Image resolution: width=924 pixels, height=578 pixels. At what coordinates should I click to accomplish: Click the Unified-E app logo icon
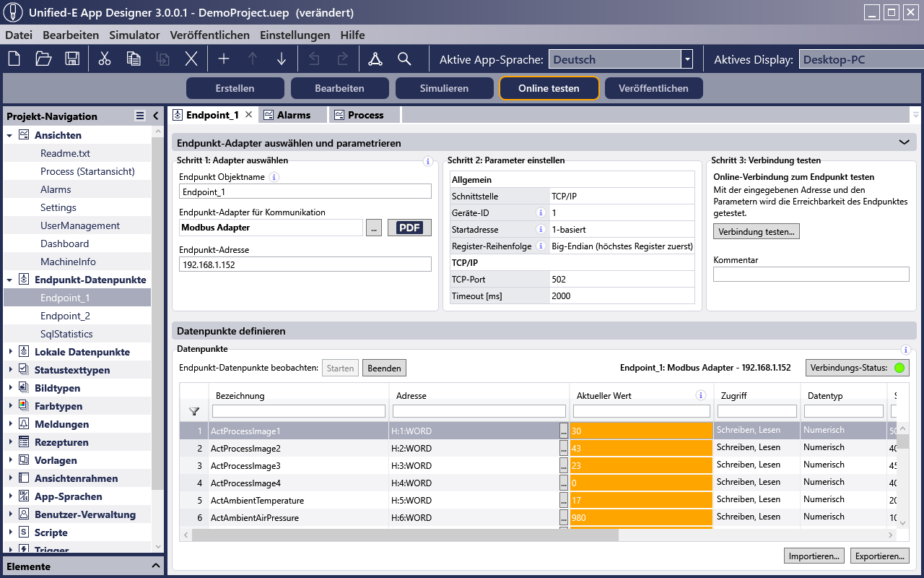(x=12, y=12)
